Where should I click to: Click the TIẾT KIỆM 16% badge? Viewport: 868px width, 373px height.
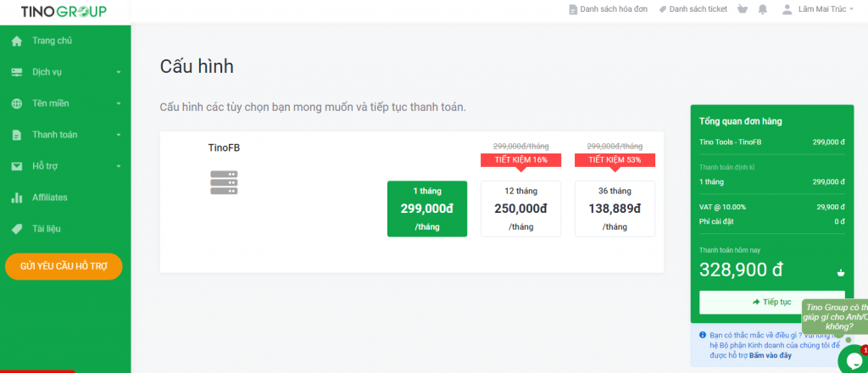(521, 160)
